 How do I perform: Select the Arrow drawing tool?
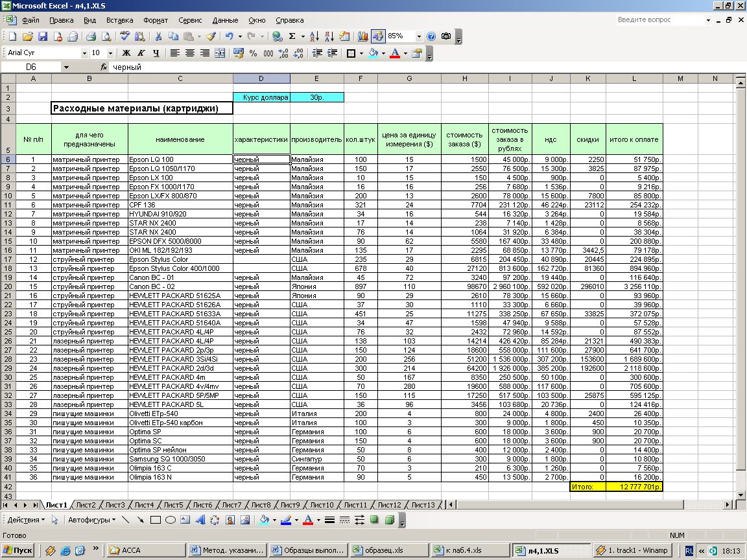(x=140, y=520)
